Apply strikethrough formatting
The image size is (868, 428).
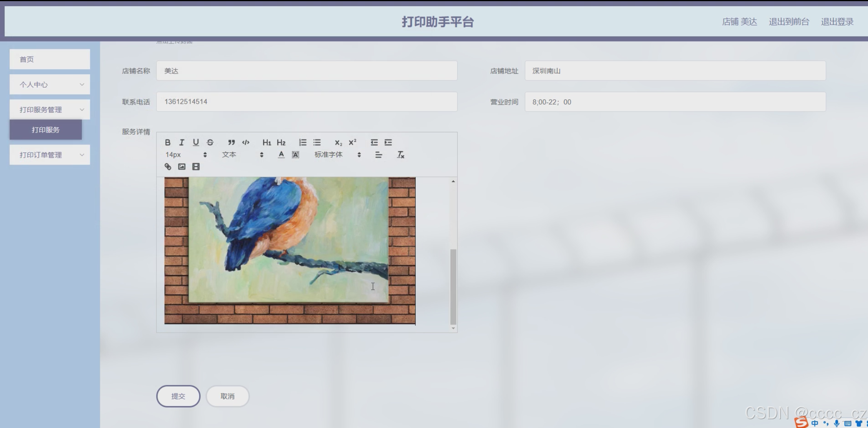(210, 142)
